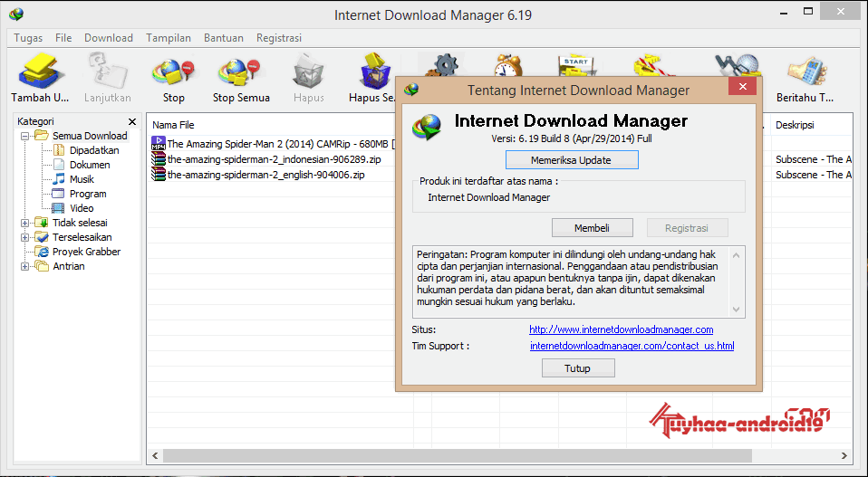This screenshot has height=477, width=868.
Task: Click the disabled Registrasi button in dialog
Action: pyautogui.click(x=688, y=228)
